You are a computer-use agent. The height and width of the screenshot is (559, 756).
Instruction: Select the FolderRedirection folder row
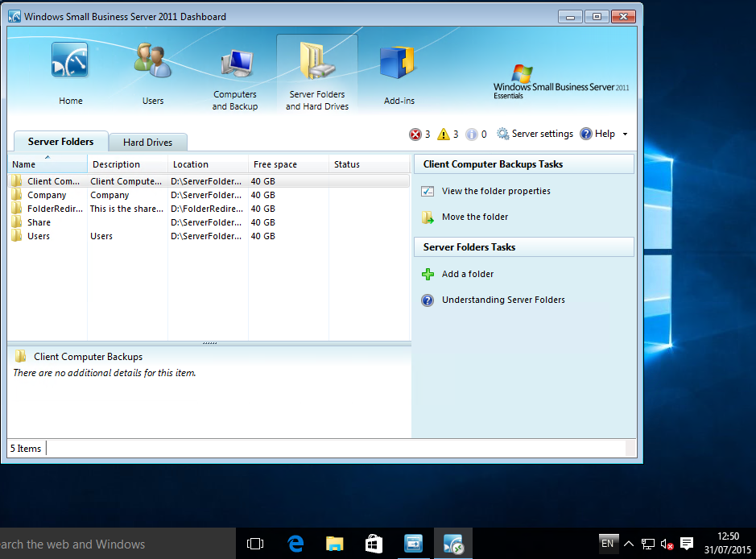point(53,209)
